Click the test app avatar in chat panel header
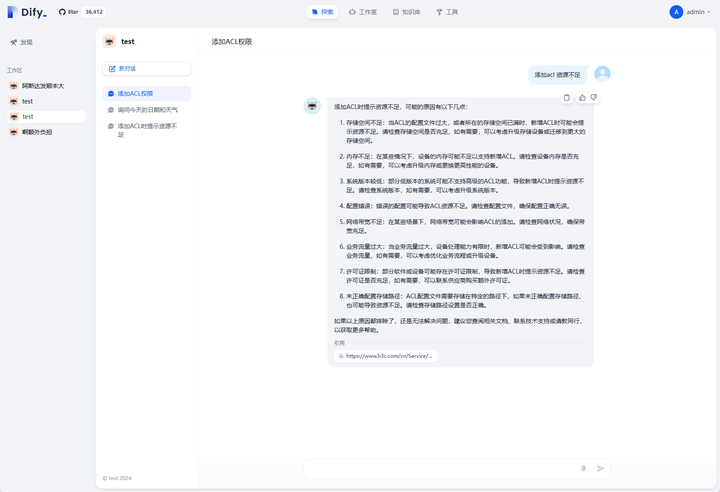This screenshot has height=492, width=720. pos(109,41)
